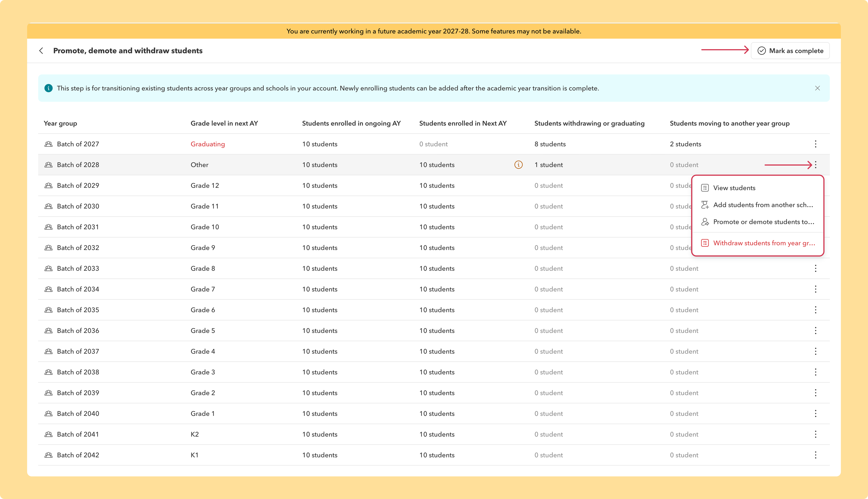This screenshot has width=868, height=499.
Task: Click the Mark as complete button
Action: tap(790, 51)
